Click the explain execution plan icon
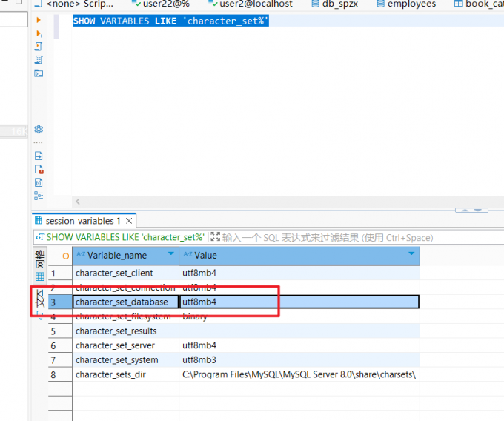Viewport: 504px width, 421px height. coord(39,60)
